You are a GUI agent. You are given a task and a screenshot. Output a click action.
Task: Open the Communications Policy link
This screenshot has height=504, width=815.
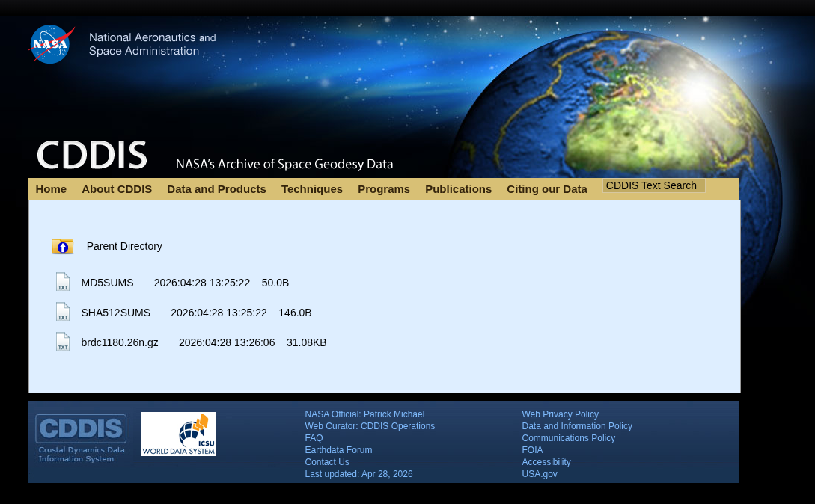point(569,438)
